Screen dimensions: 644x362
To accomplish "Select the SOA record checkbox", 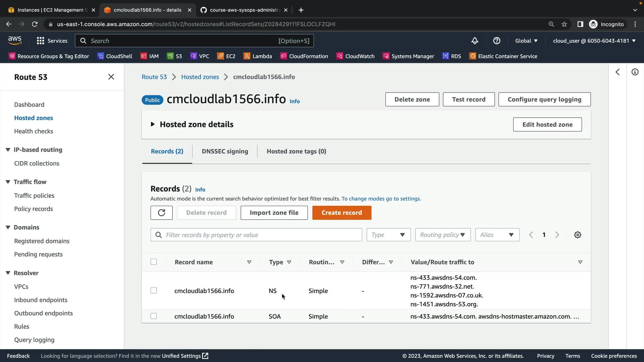I will click(154, 316).
